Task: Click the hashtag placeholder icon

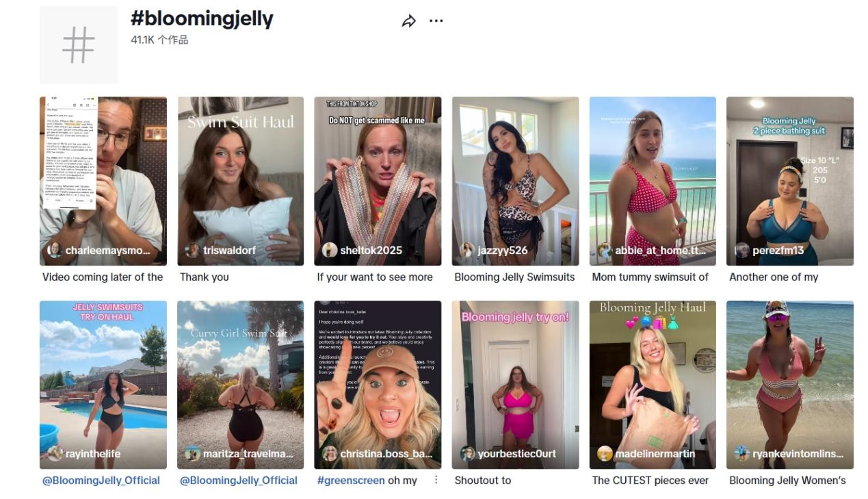Action: pos(78,45)
